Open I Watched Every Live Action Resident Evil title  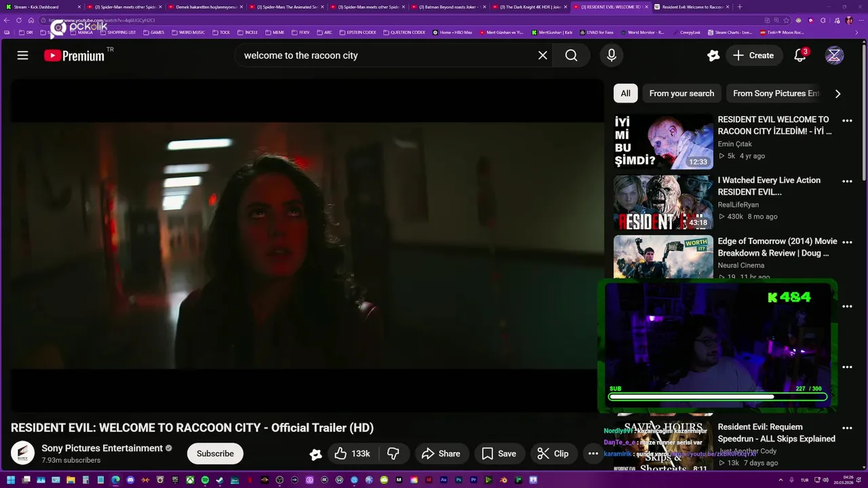coord(769,186)
